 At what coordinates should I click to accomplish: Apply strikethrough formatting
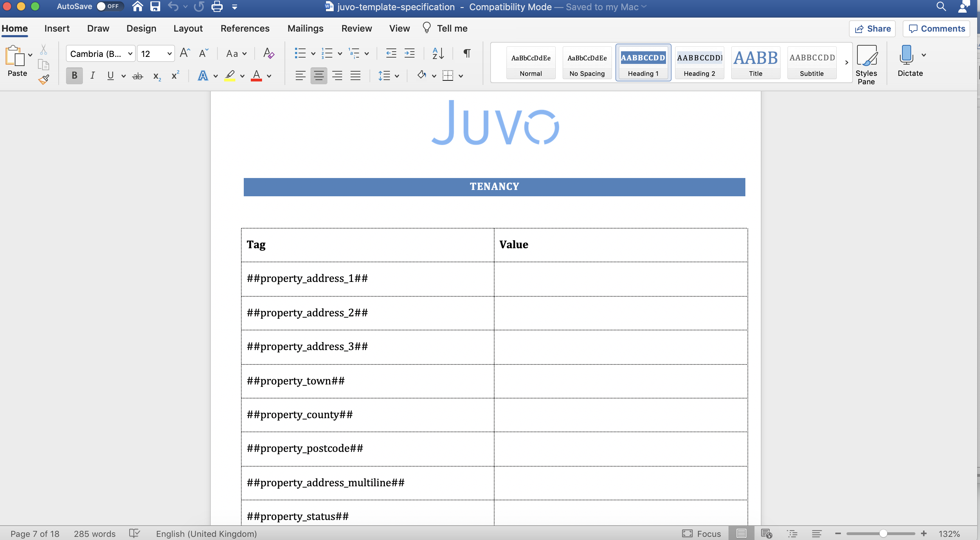[x=137, y=76]
